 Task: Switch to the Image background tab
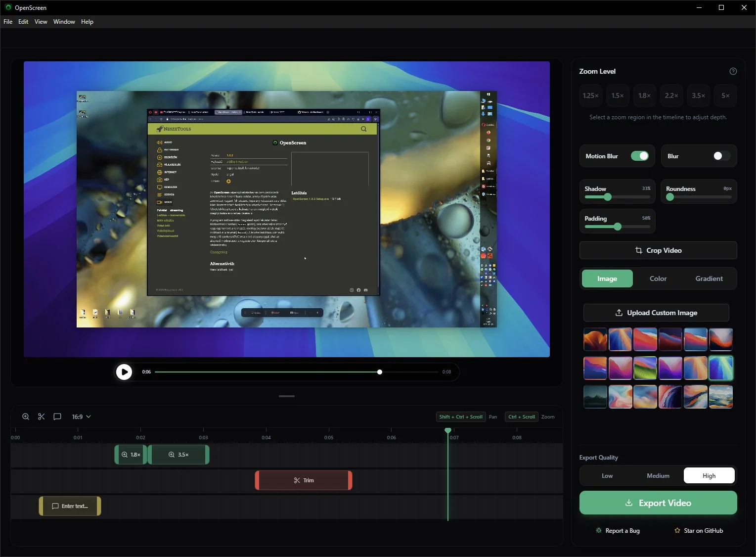click(x=607, y=278)
